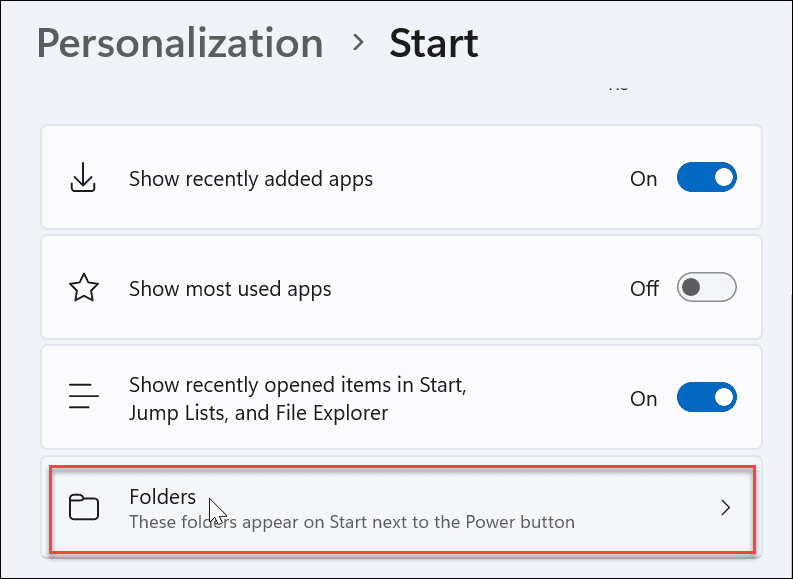
Task: Click the Folders description about the Power button
Action: coord(351,522)
